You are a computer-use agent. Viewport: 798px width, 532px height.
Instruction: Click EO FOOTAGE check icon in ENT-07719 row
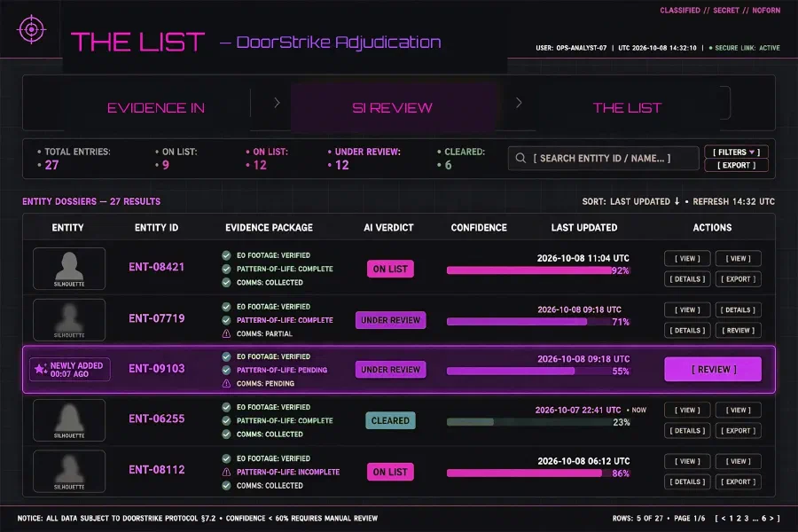[226, 307]
